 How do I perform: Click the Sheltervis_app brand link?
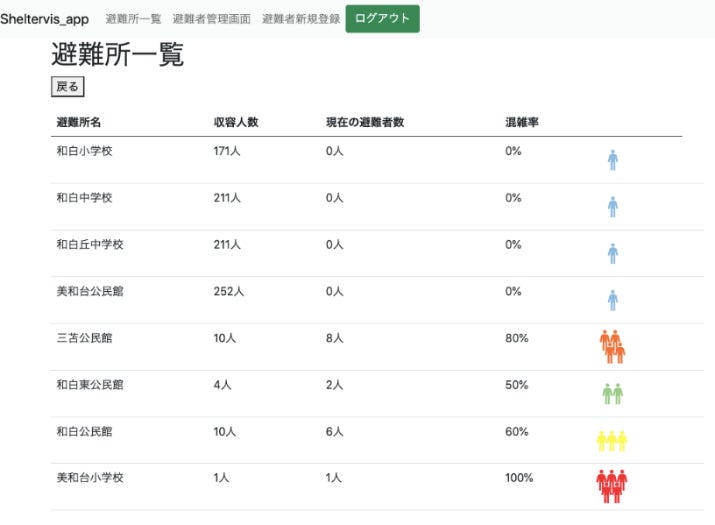[x=45, y=19]
